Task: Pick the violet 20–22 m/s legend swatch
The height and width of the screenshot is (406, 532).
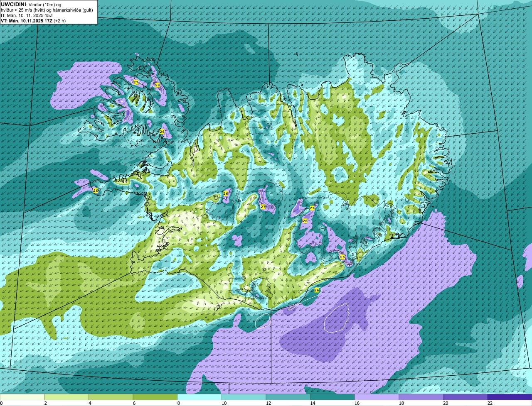Action: (465, 397)
